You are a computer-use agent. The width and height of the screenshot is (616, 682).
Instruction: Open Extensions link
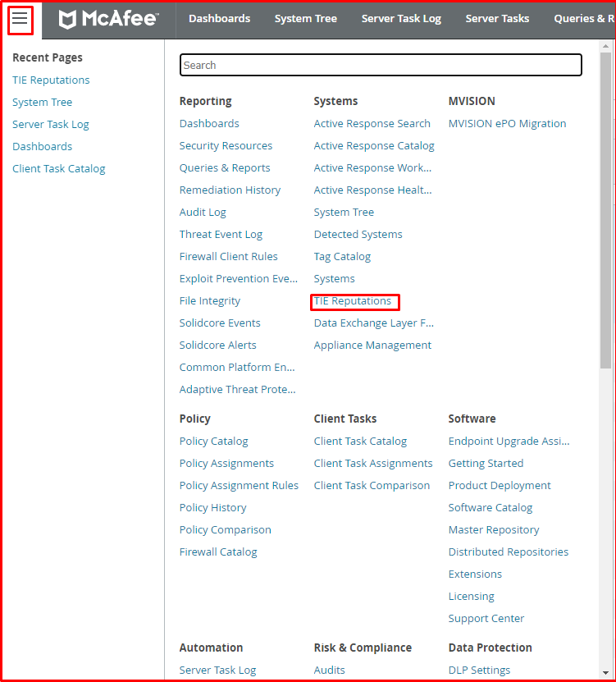click(x=475, y=574)
